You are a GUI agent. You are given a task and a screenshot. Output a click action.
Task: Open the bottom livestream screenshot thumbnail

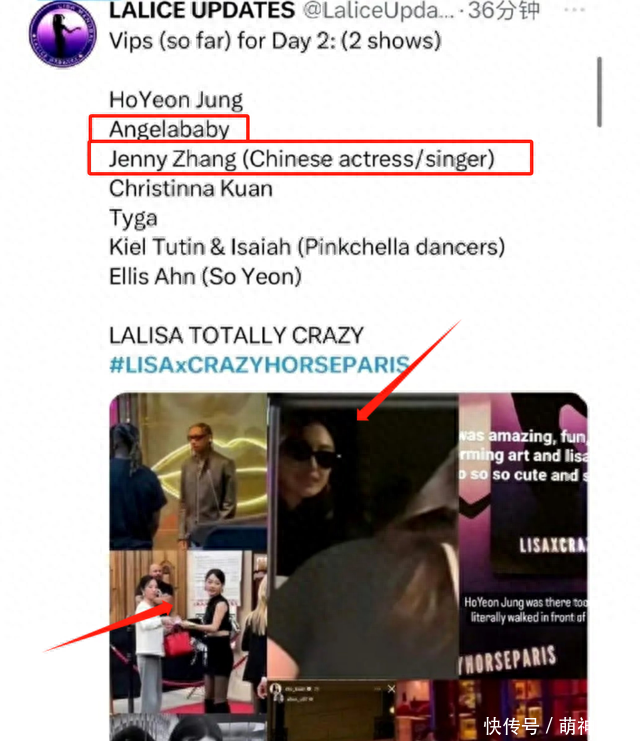tap(331, 711)
